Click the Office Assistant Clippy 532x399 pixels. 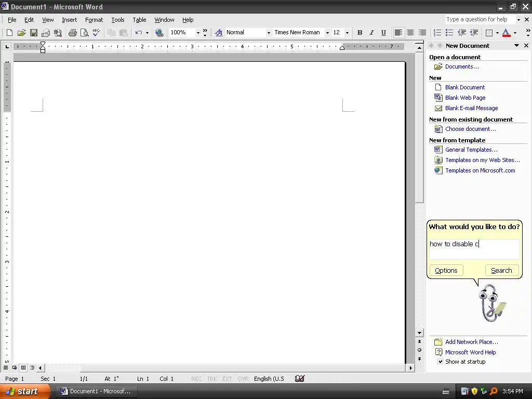492,303
